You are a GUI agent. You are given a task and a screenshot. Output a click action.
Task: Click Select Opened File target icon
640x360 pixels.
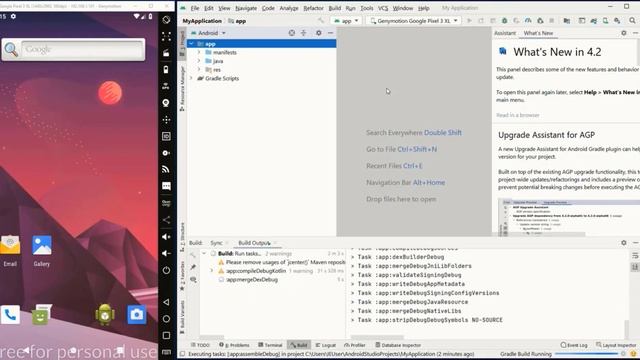(x=291, y=33)
